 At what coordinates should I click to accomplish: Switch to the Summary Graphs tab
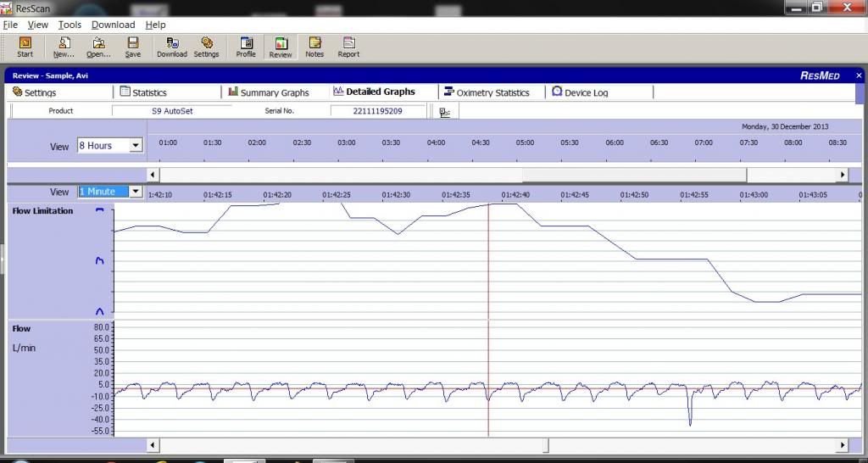pyautogui.click(x=269, y=92)
